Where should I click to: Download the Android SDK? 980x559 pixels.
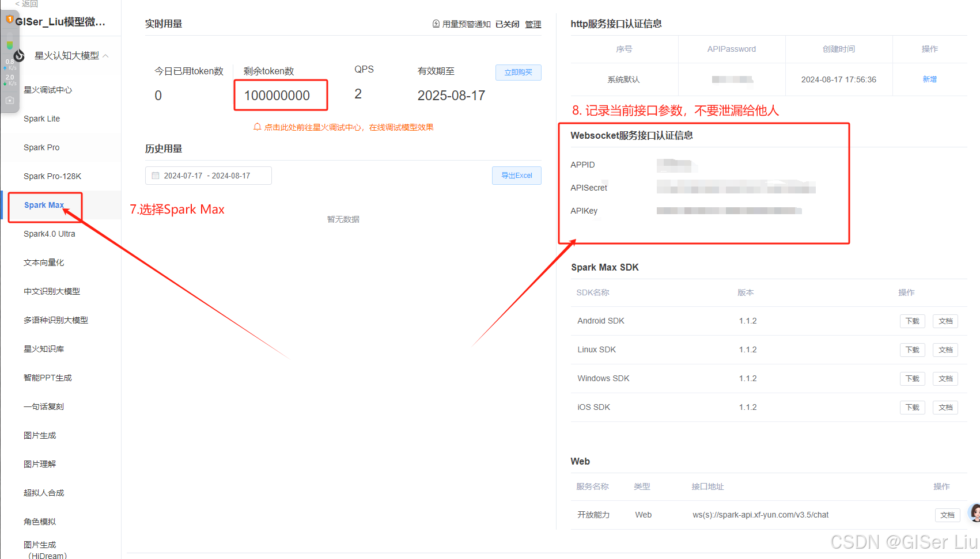(x=912, y=321)
